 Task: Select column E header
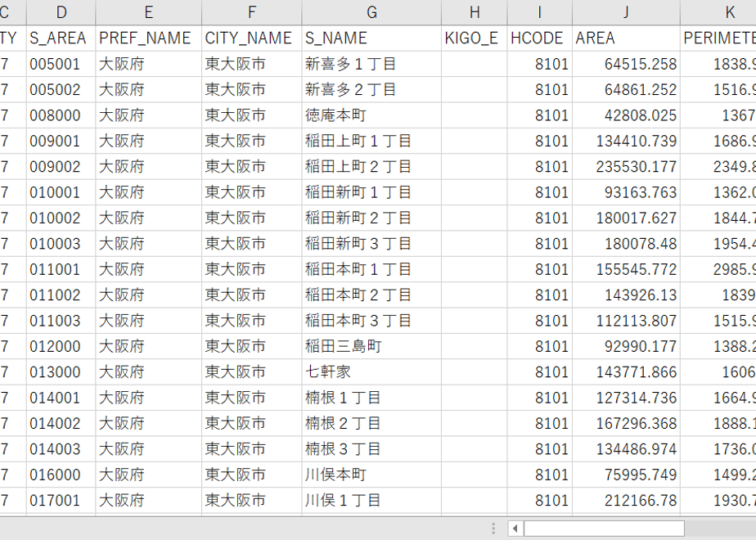pyautogui.click(x=149, y=12)
